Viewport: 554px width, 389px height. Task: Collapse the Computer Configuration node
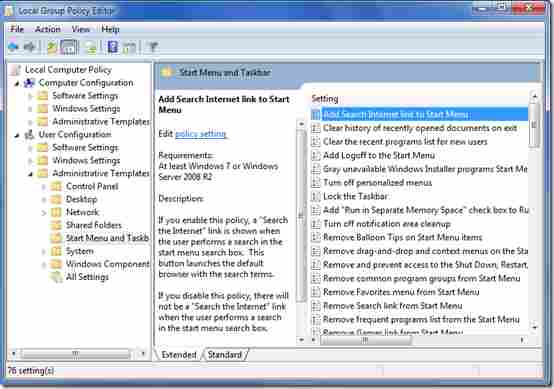(x=17, y=84)
